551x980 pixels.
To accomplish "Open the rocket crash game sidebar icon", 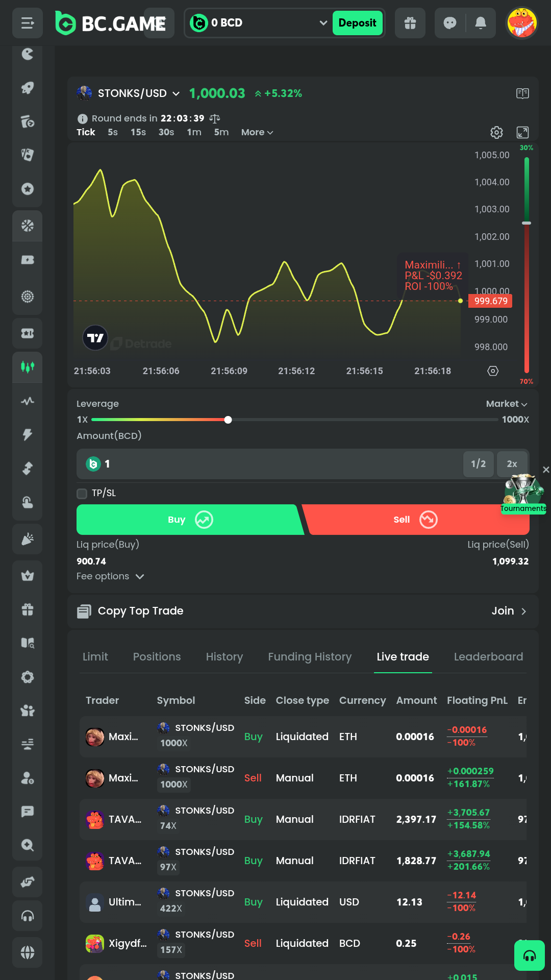I will point(28,88).
